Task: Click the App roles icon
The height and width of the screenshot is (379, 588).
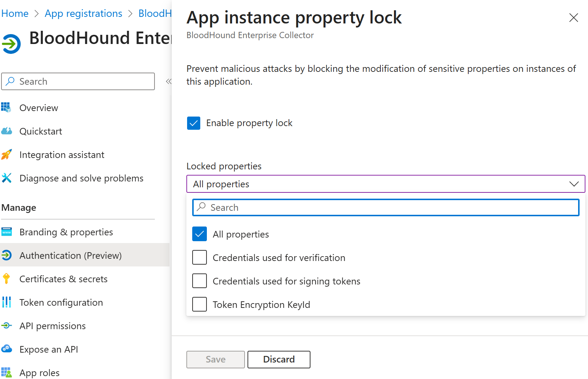Action: click(x=7, y=372)
